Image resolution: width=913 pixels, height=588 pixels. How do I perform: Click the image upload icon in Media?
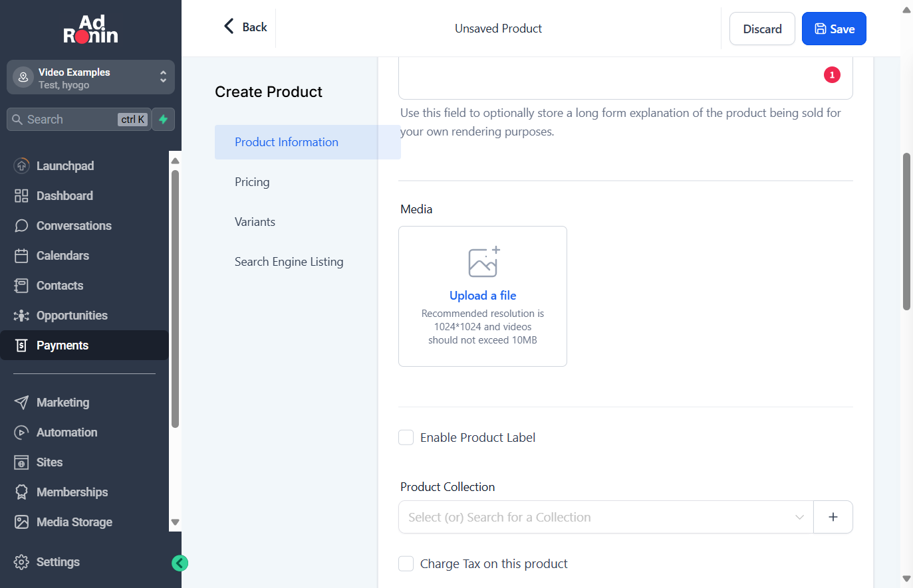483,262
